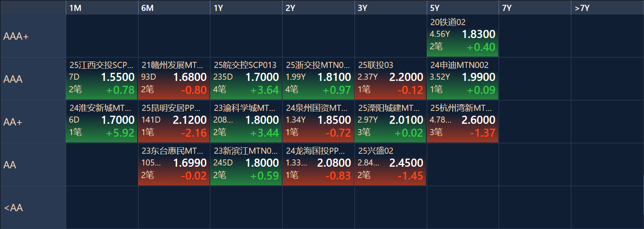The width and height of the screenshot is (644, 229).
Task: Open the 24泉州国资MT bond tile
Action: coord(318,122)
